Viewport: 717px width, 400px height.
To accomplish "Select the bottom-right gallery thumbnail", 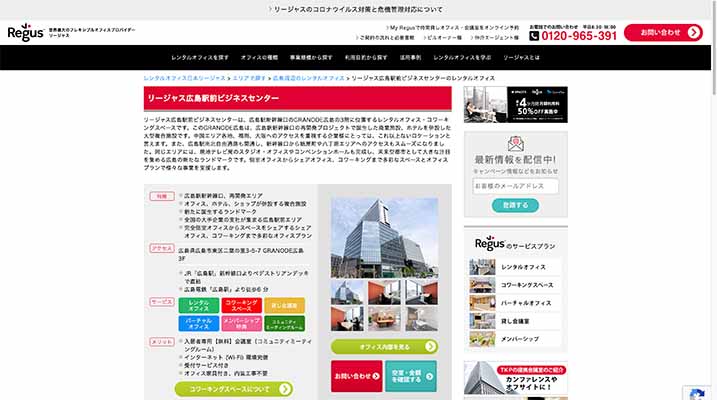I will (421, 319).
